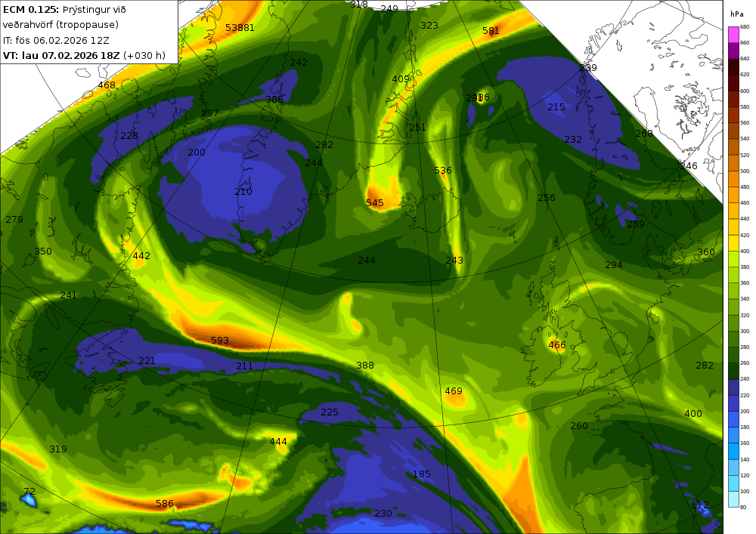Click the '72' value near the blue patch
This screenshot has height=534, width=756.
[29, 491]
